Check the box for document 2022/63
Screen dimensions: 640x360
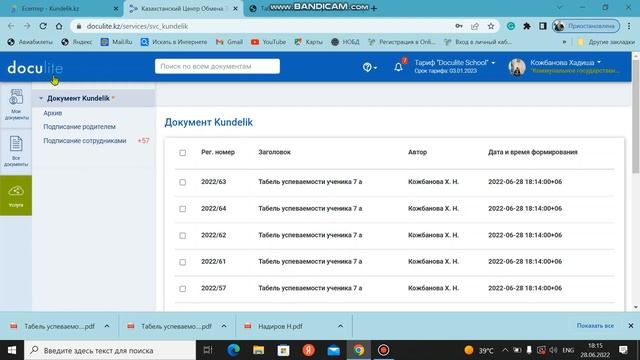(182, 182)
